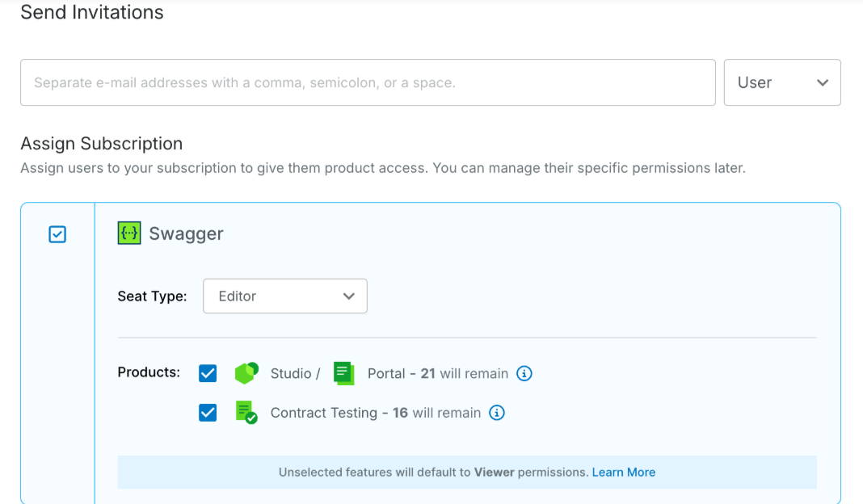
Task: Click the Learn More link
Action: pyautogui.click(x=624, y=472)
